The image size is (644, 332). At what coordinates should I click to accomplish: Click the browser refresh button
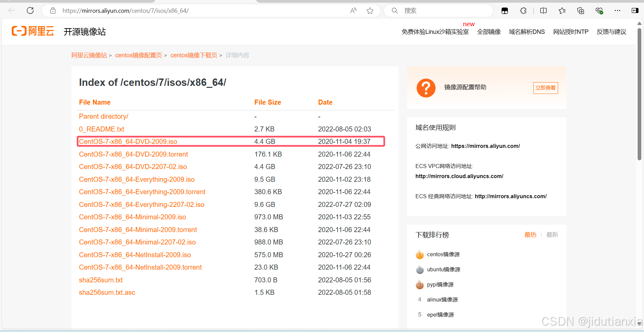[30, 11]
